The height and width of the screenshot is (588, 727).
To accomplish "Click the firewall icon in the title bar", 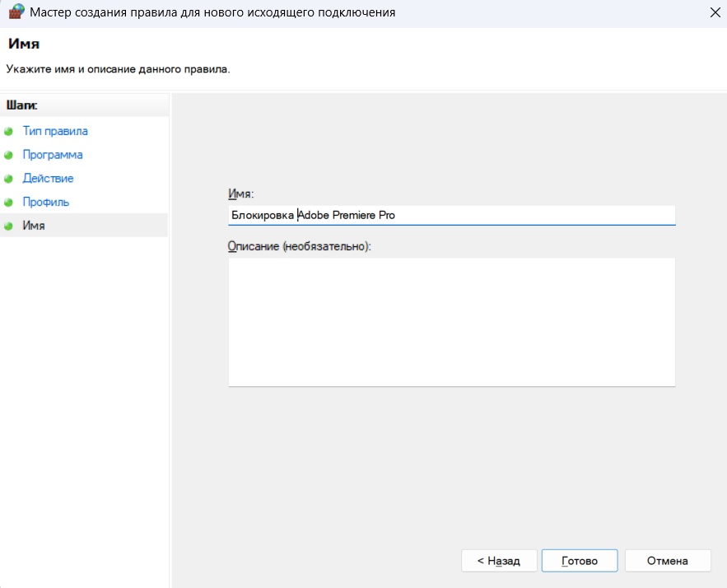I will pos(16,12).
